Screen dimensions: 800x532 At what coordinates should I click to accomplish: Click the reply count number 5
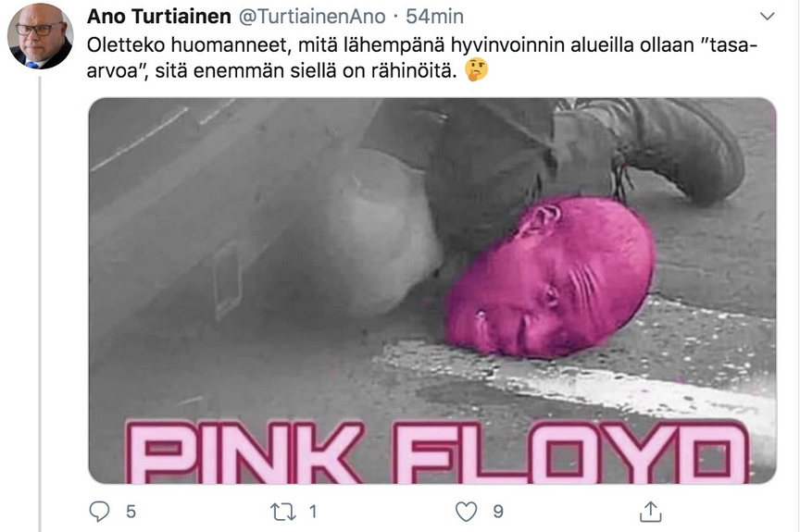tap(131, 512)
